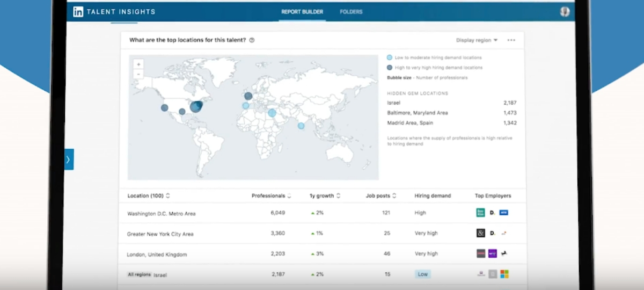Click Baltimore, Maryland Area in hidden gems
This screenshot has width=644, height=290.
coord(417,113)
